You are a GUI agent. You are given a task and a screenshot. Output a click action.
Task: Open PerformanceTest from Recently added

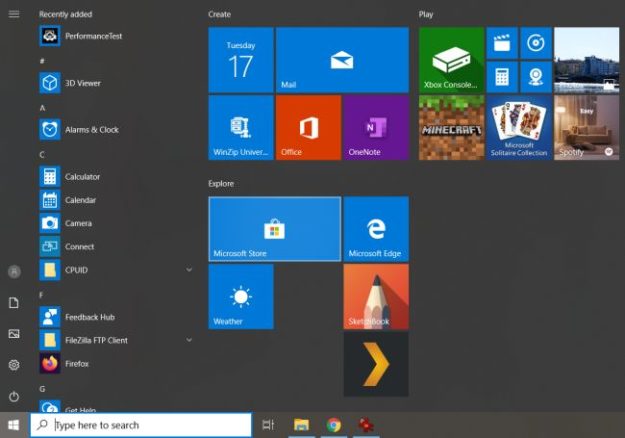(116, 36)
